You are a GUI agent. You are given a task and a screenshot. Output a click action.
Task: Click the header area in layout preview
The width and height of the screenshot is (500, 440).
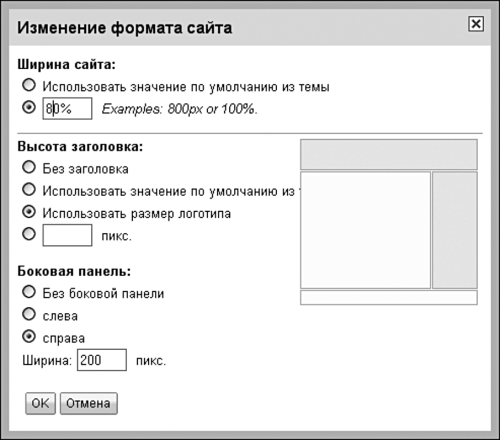point(389,154)
